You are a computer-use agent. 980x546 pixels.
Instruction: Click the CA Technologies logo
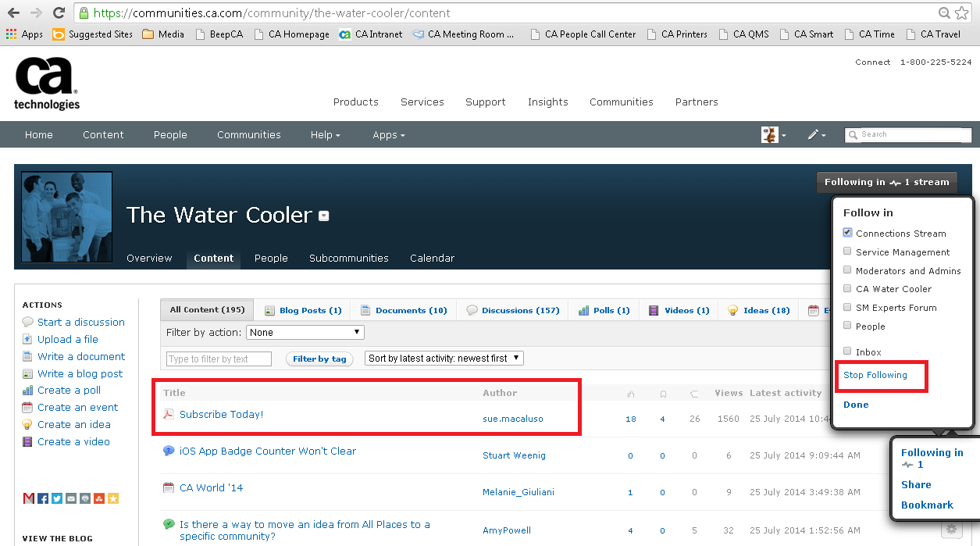pos(47,84)
